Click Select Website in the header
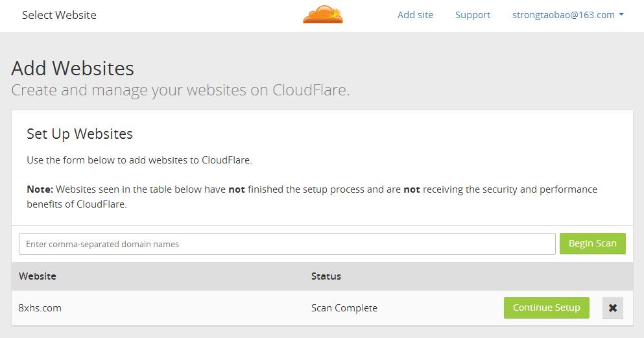This screenshot has height=338, width=644. coord(59,15)
